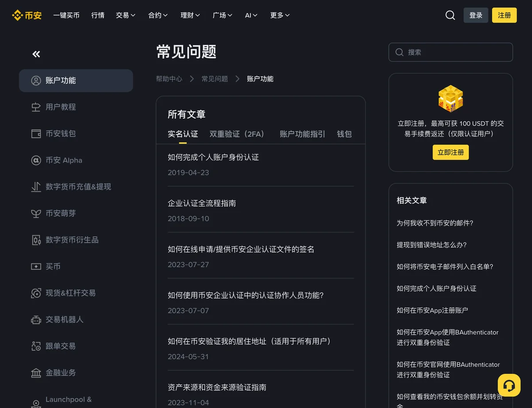Click the date 2024-05-31

[x=188, y=357]
